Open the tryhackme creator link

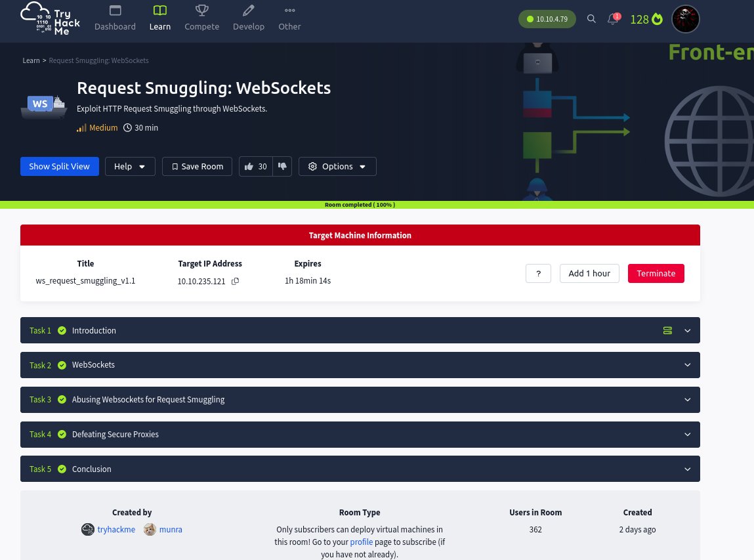[x=116, y=530]
